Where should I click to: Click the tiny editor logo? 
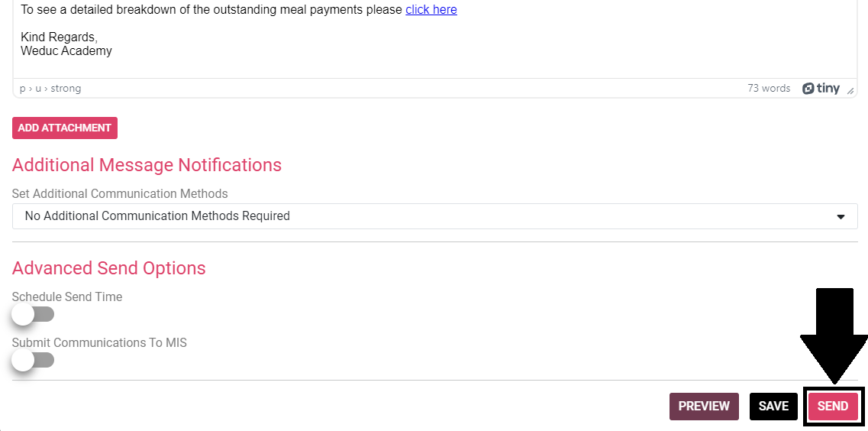[x=821, y=89]
